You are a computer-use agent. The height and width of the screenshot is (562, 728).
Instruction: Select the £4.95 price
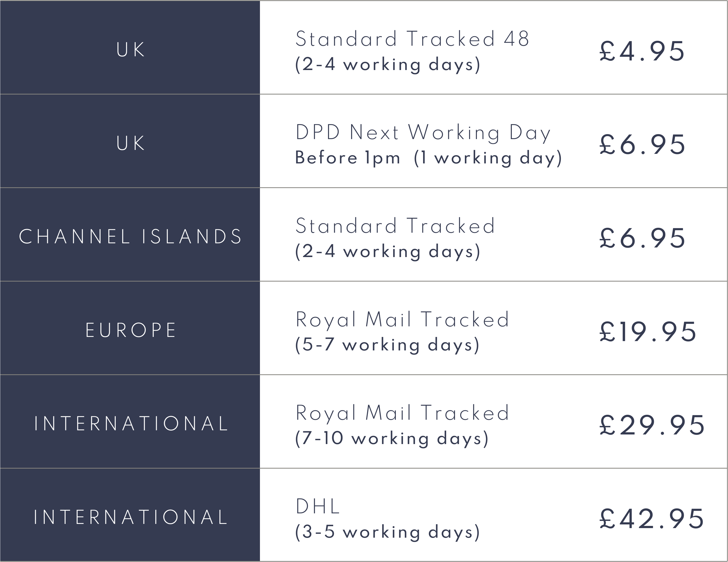642,51
